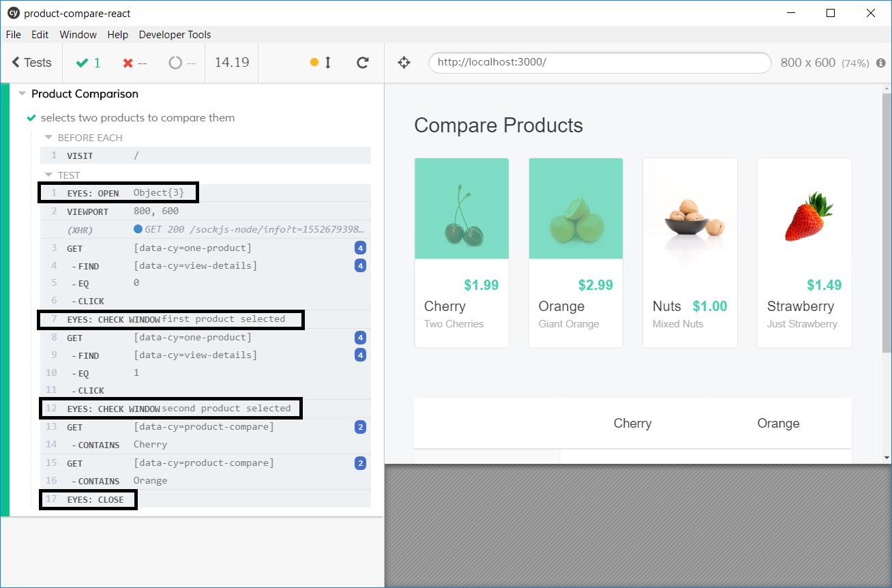The height and width of the screenshot is (588, 892).
Task: Collapse the TEST commands section
Action: [48, 175]
